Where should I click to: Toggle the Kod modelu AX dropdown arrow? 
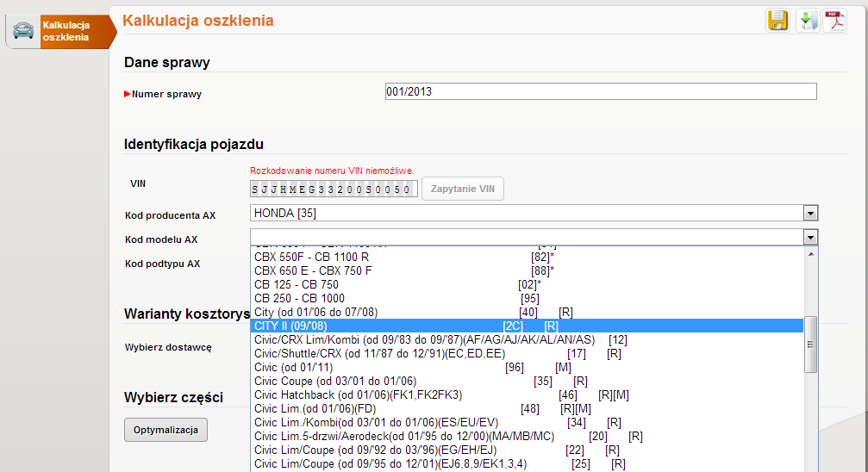coord(810,238)
